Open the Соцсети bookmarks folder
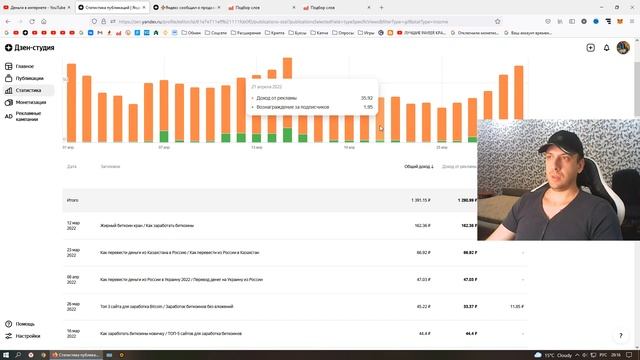Viewport: 640px width, 360px height. (216, 33)
